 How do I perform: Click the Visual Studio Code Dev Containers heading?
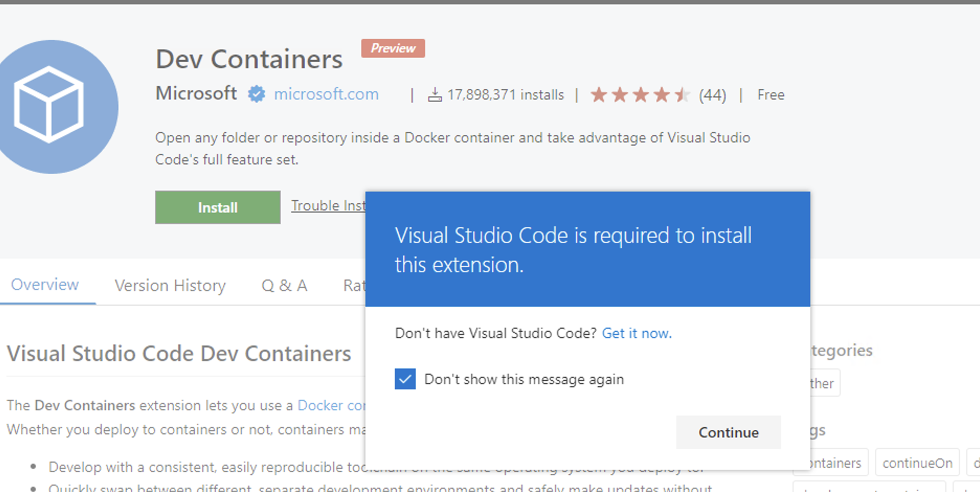pos(179,353)
